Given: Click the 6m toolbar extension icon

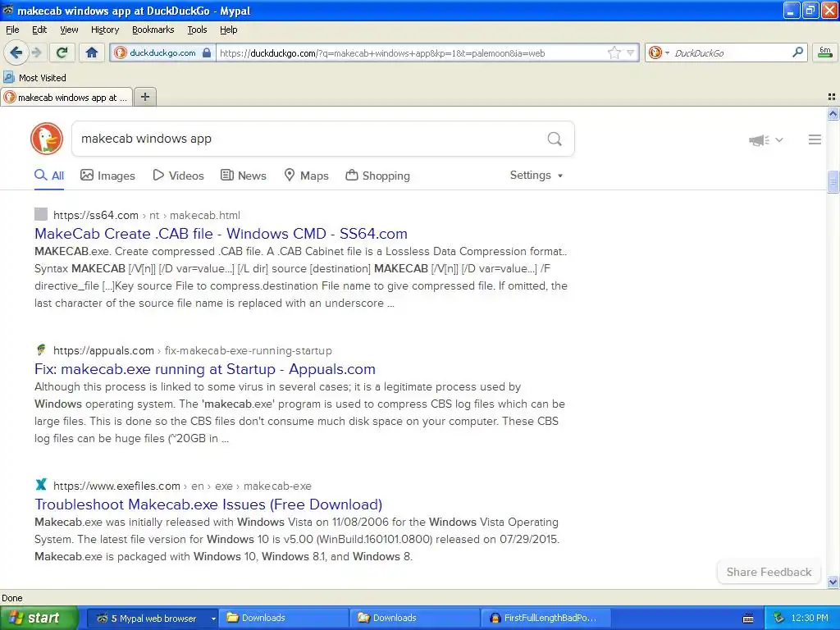Looking at the screenshot, I should click(x=825, y=52).
